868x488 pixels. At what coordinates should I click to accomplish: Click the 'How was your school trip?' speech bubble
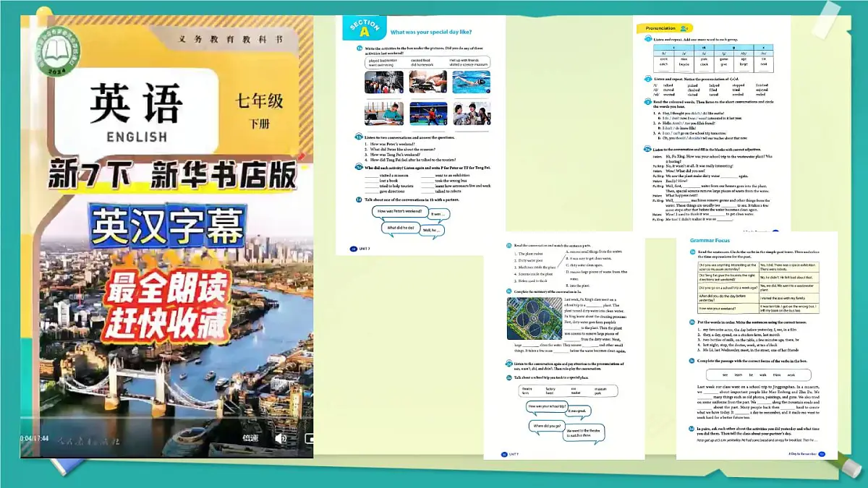[547, 406]
